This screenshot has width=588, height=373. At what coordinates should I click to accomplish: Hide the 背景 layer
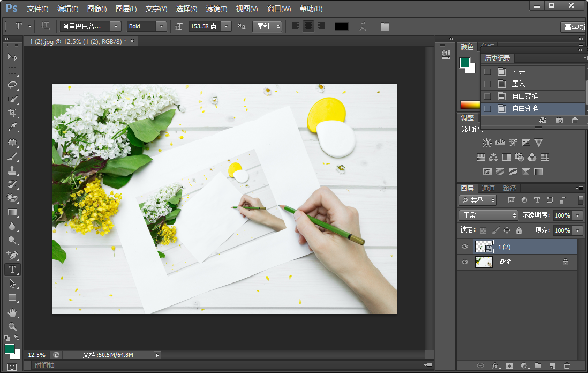465,262
